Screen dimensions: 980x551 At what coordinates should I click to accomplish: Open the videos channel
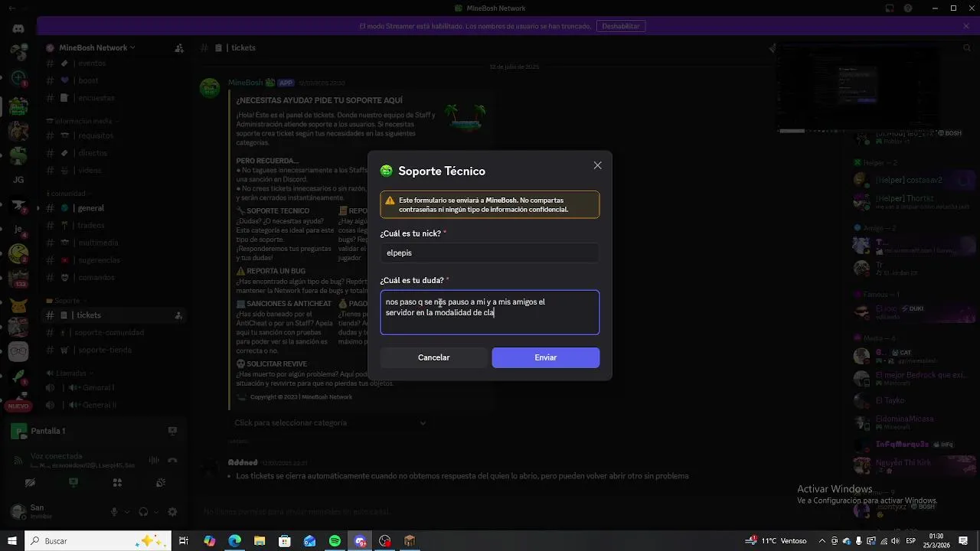[x=115, y=171]
